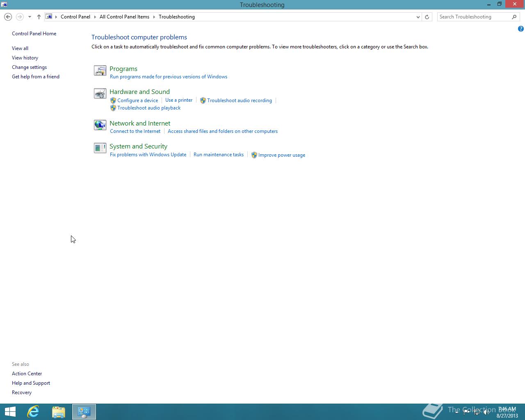Run programs made for previous versions of Windows
The width and height of the screenshot is (525, 420).
(x=169, y=77)
